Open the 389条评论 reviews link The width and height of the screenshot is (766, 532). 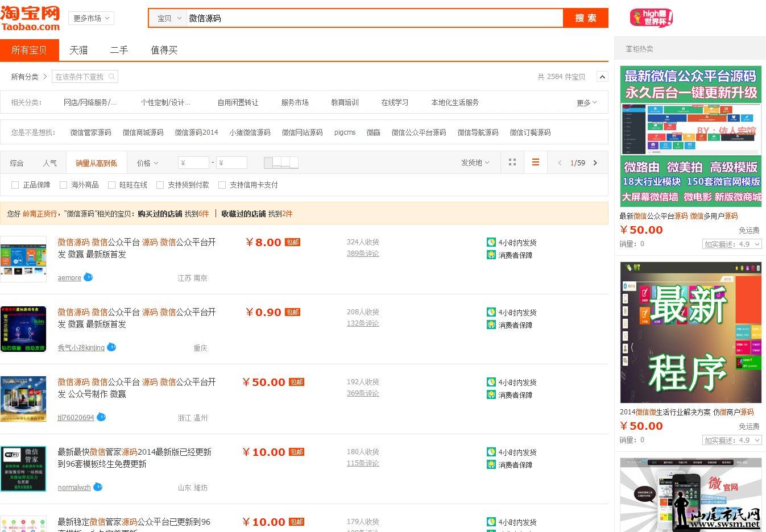point(363,253)
